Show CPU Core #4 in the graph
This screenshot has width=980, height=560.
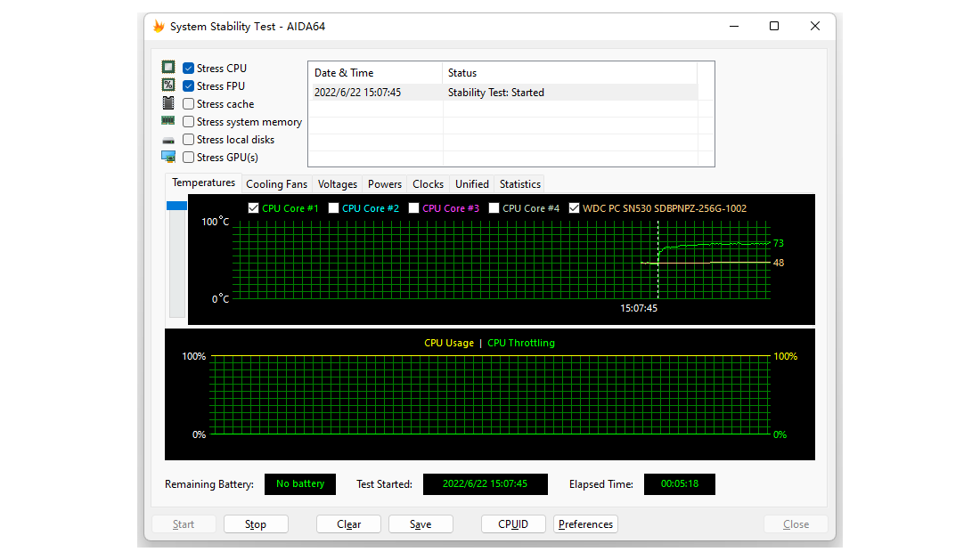[x=494, y=208]
